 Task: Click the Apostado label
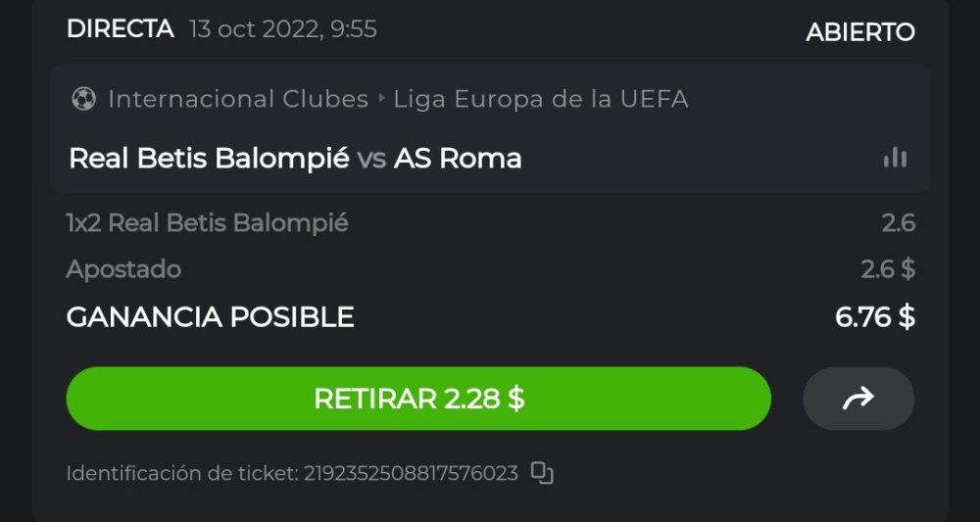(123, 269)
